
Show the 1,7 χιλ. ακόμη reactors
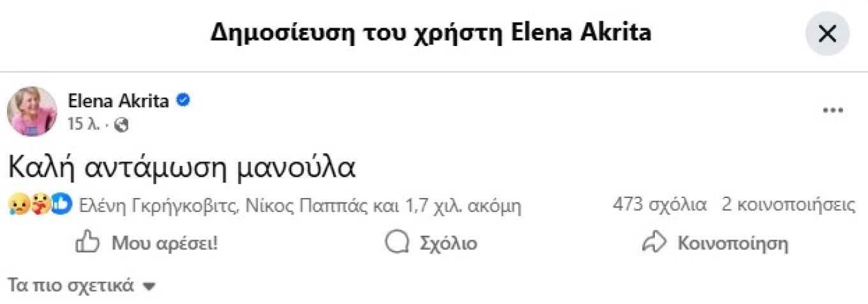tap(463, 206)
